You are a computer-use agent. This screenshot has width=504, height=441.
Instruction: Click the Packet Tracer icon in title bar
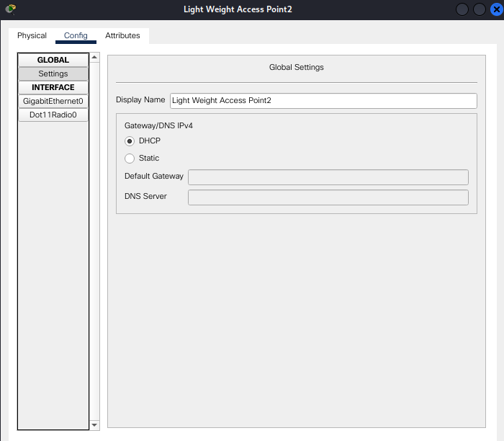point(10,9)
